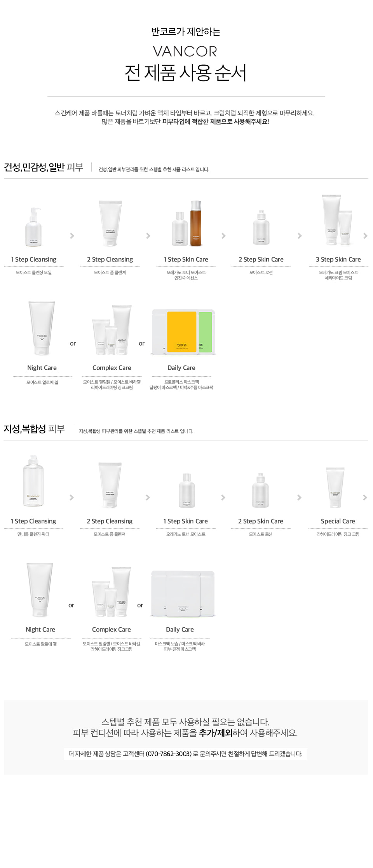Screen dimensions: 373x868
Task: Select the brown essence bottle image
Action: 196,223
